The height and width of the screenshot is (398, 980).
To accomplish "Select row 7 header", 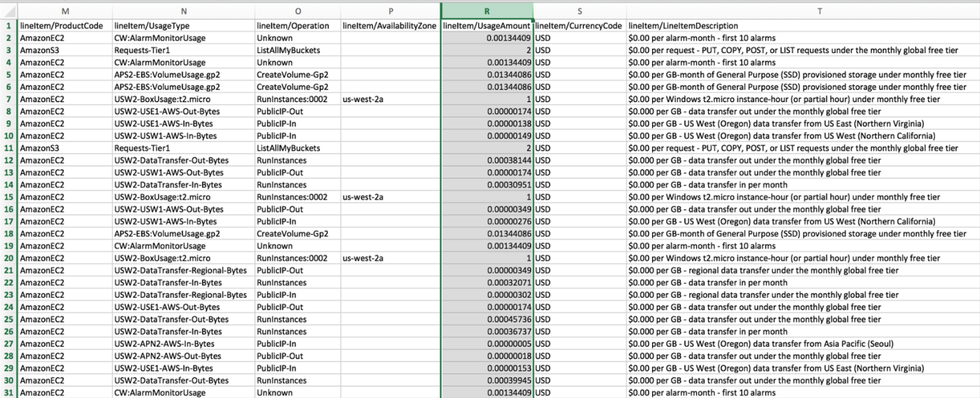I will point(9,99).
